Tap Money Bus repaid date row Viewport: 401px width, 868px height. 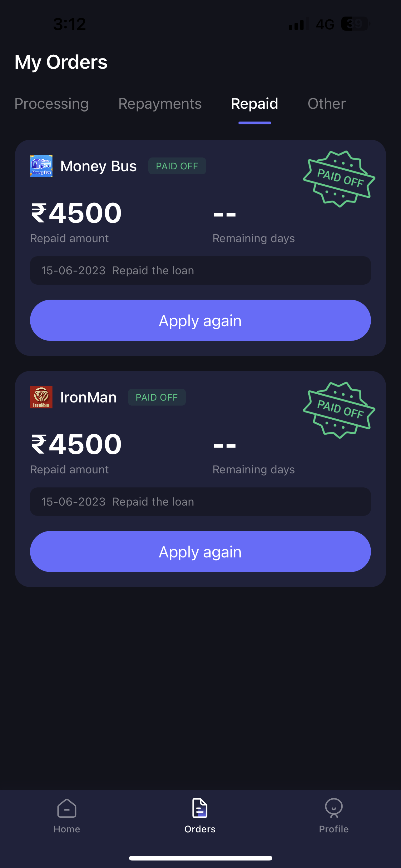200,270
